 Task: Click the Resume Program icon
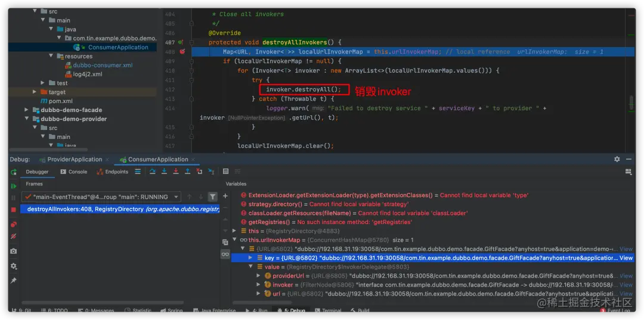[14, 187]
